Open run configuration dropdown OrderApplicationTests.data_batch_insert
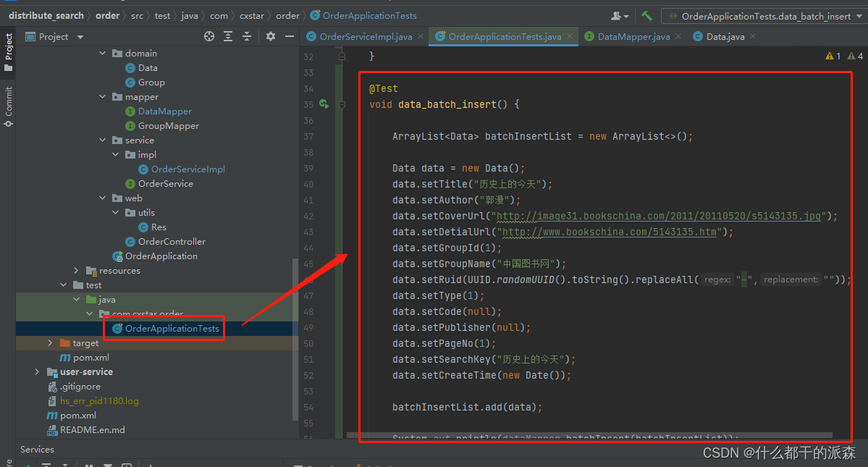 coord(766,16)
